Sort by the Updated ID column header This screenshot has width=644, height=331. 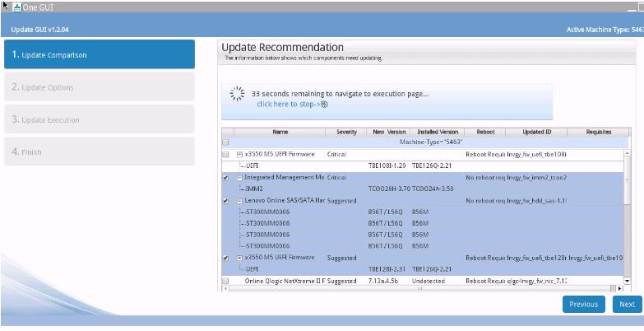(x=536, y=132)
